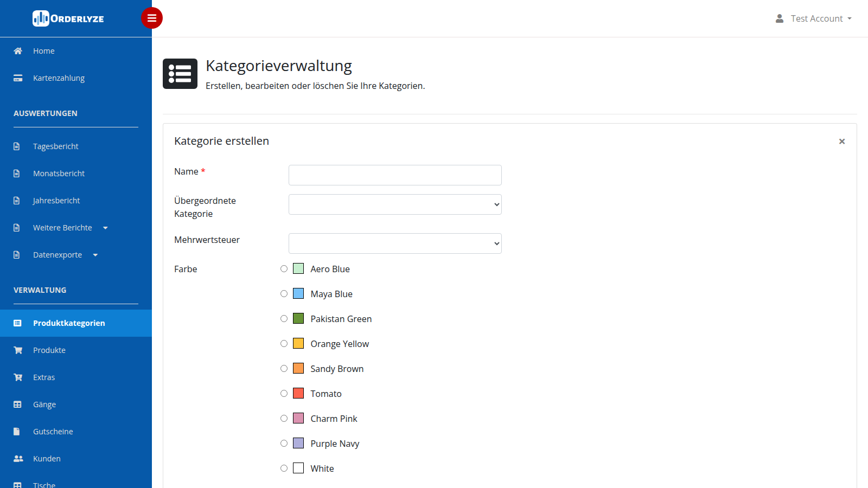Click into the Name input field
868x488 pixels.
click(x=395, y=175)
